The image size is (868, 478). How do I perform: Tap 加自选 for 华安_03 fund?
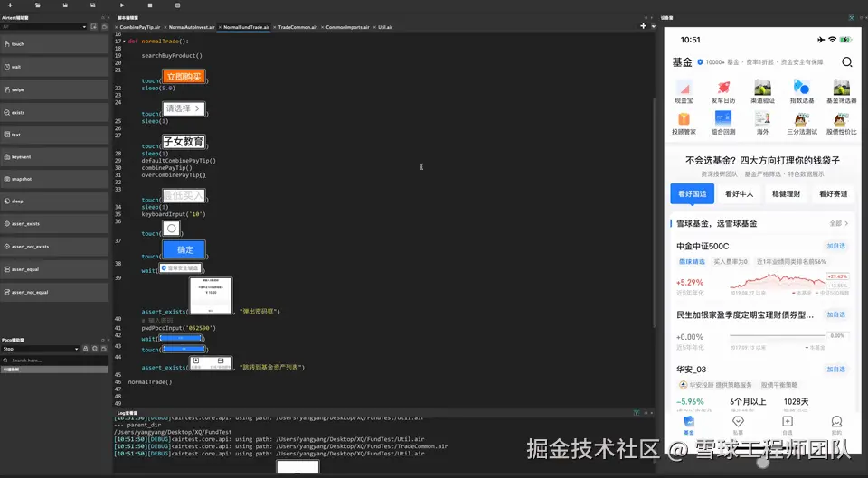coord(835,369)
